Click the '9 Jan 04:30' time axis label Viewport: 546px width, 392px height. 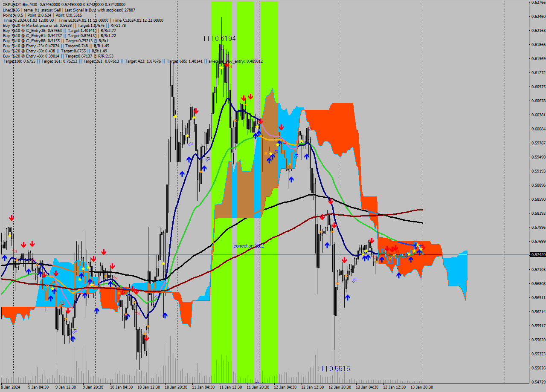(x=38, y=387)
